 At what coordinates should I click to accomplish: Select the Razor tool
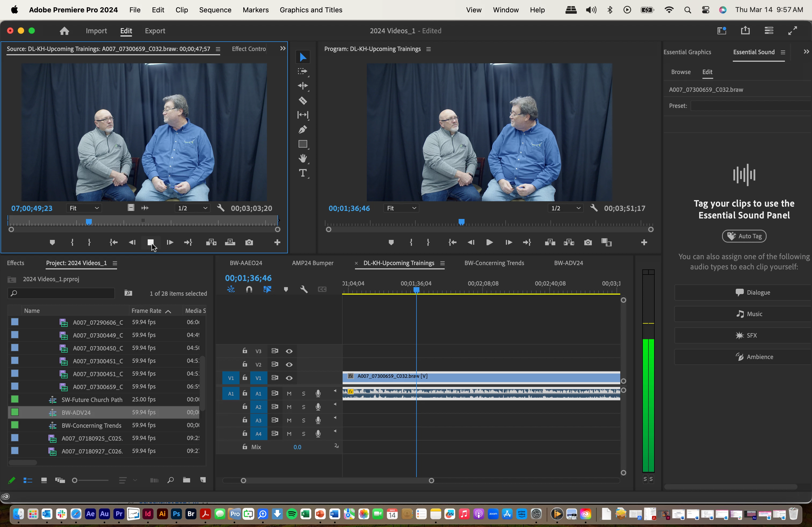pyautogui.click(x=303, y=101)
